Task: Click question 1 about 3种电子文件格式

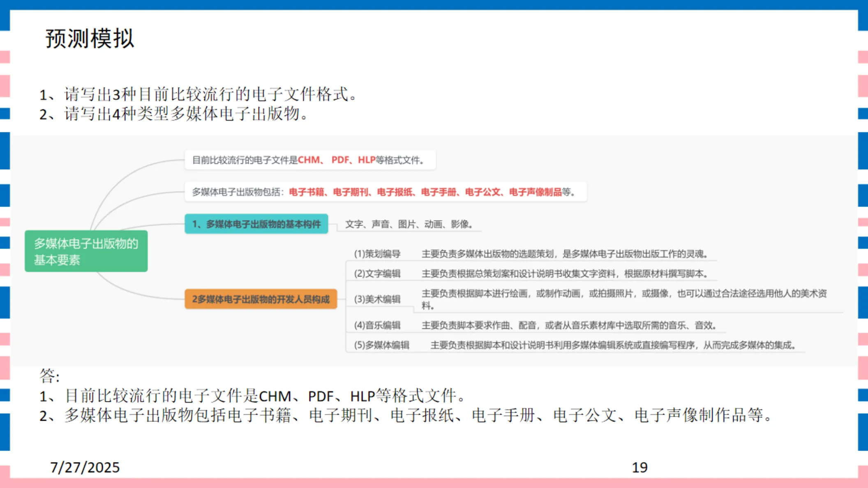Action: [x=199, y=94]
